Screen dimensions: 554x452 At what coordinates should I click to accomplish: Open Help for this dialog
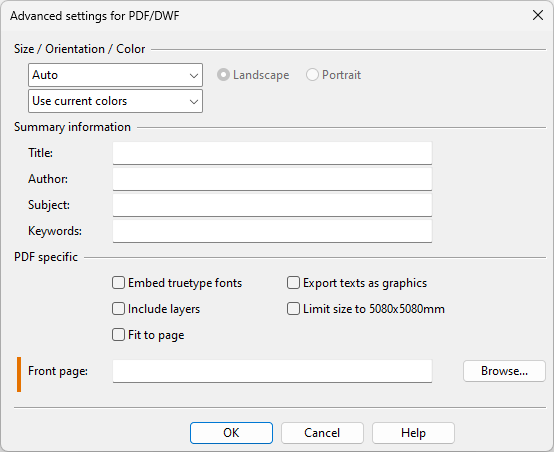pyautogui.click(x=413, y=433)
